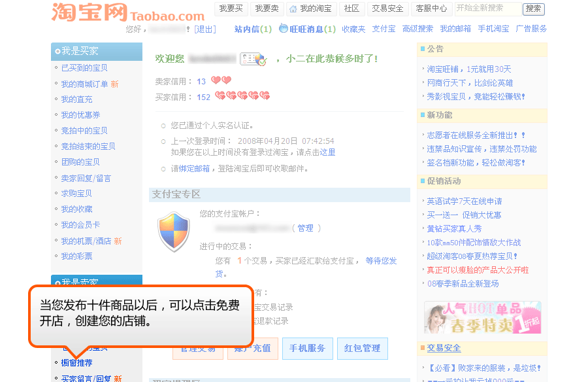The height and width of the screenshot is (382, 588).
Task: Open the 违禁品知识宣传，违禁处罚功能 link
Action: tap(482, 149)
